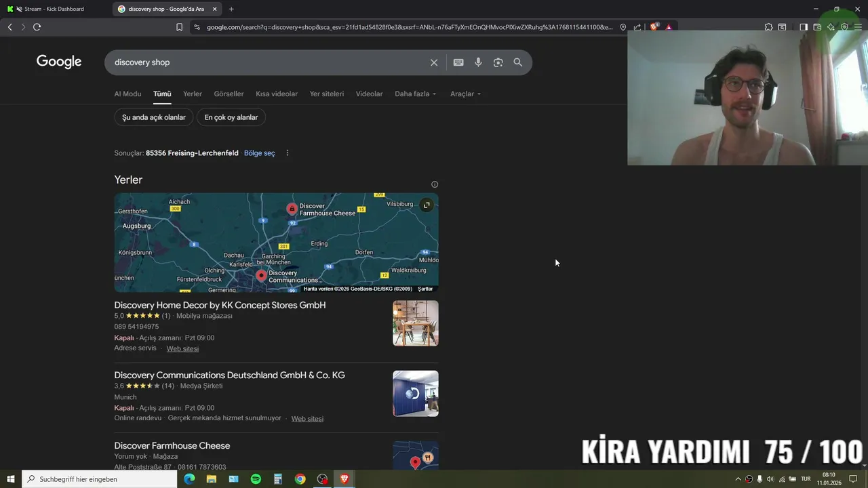
Task: Open the volume control in system tray
Action: click(x=770, y=479)
